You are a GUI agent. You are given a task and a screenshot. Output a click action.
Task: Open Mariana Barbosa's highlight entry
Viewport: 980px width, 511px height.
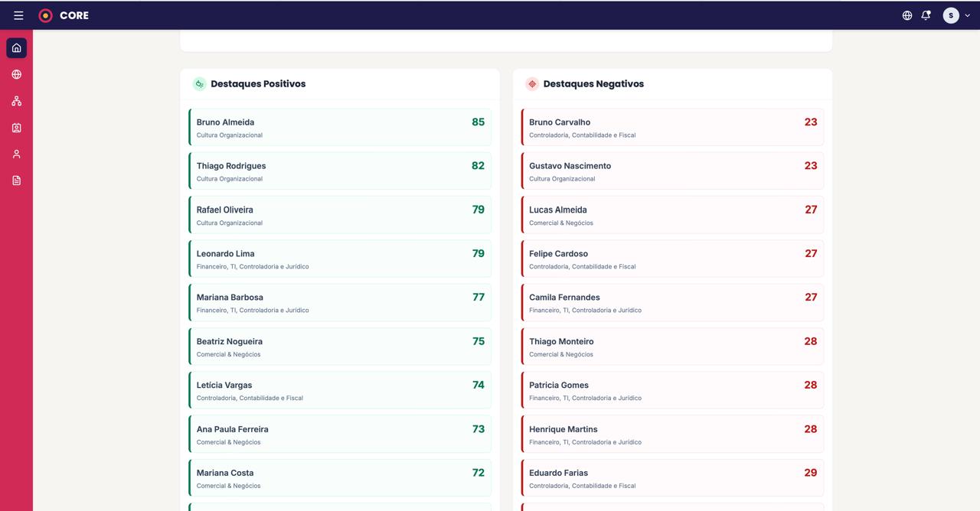tap(340, 302)
